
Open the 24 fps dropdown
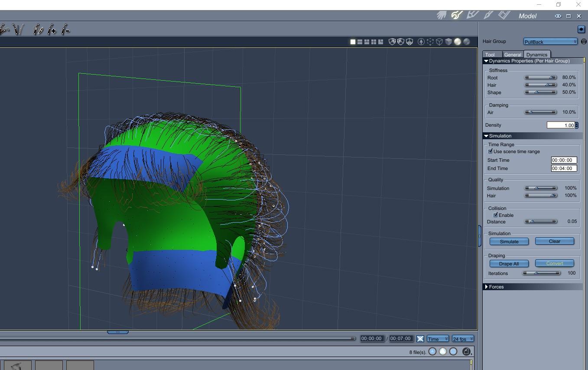tap(463, 339)
